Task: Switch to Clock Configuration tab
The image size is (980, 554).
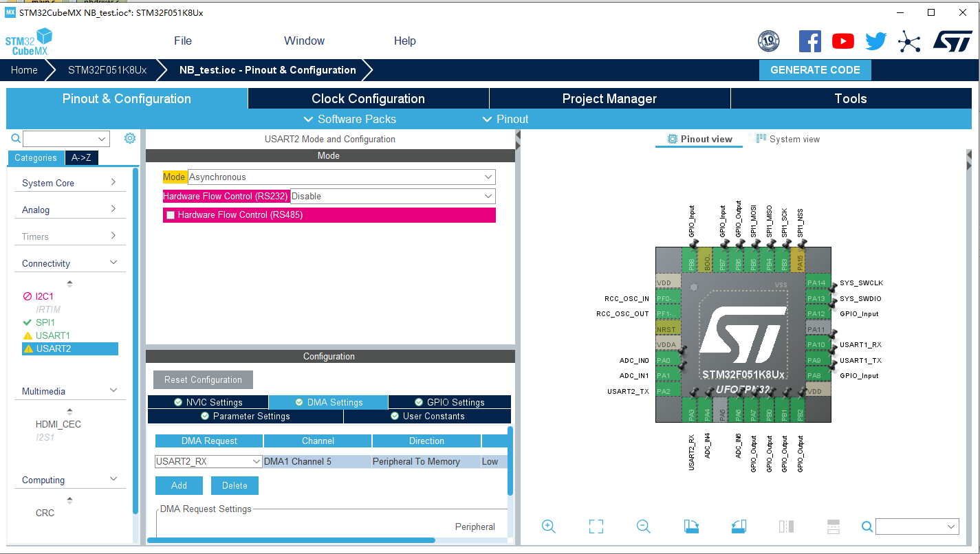Action: [x=369, y=98]
